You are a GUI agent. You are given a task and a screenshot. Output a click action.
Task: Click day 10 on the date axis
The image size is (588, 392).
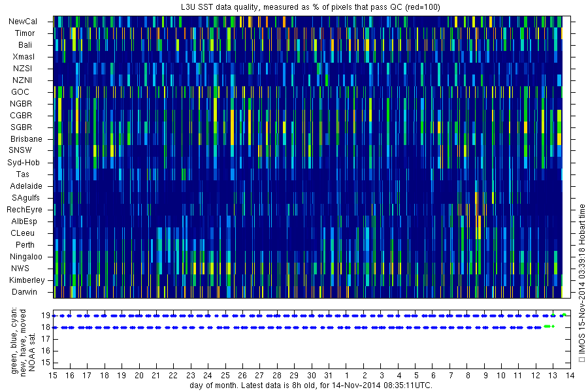[501, 376]
